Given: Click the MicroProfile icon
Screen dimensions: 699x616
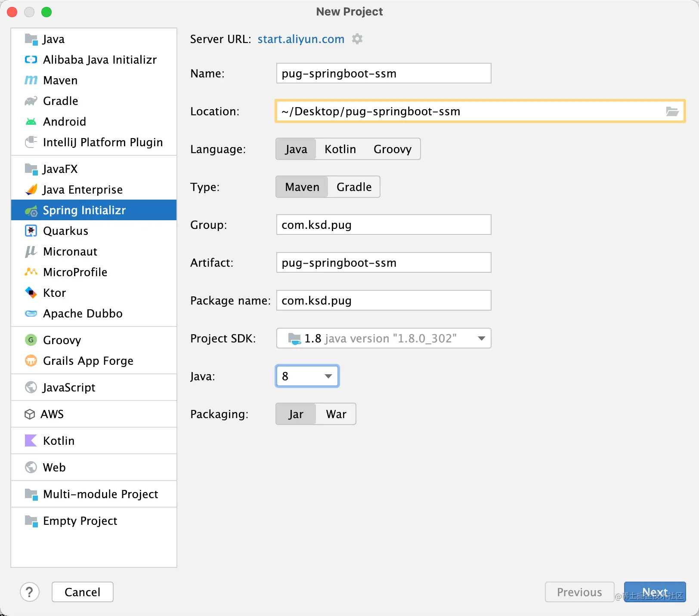Looking at the screenshot, I should point(31,272).
